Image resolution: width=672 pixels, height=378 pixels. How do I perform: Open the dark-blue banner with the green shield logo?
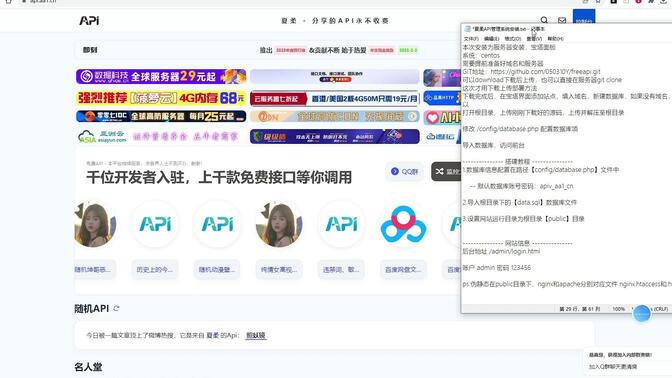(x=334, y=136)
